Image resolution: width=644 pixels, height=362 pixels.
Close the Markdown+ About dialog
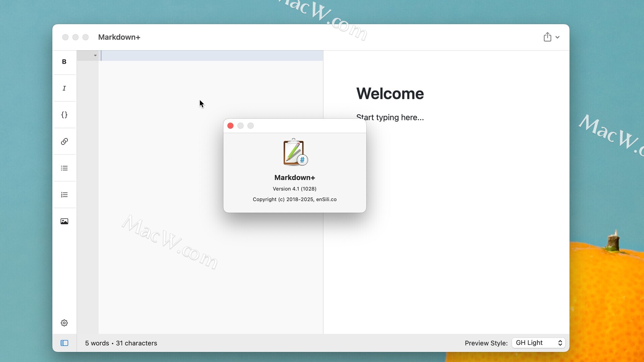point(230,126)
